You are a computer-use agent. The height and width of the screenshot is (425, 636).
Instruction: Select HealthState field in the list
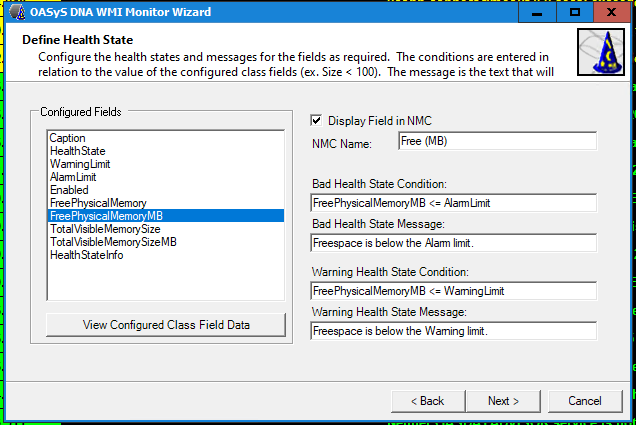77,151
